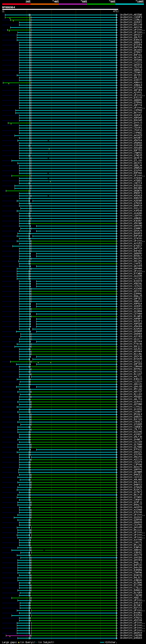The width and height of the screenshot is (146, 644).
Task: Select UniRef100_B2JJ63 entry
Action: pos(131,394)
